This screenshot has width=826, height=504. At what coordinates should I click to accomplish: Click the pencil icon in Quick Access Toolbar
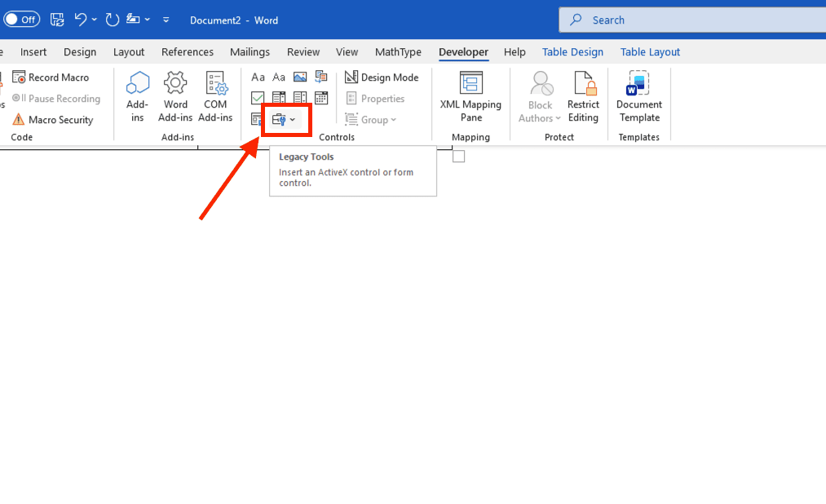[x=133, y=20]
